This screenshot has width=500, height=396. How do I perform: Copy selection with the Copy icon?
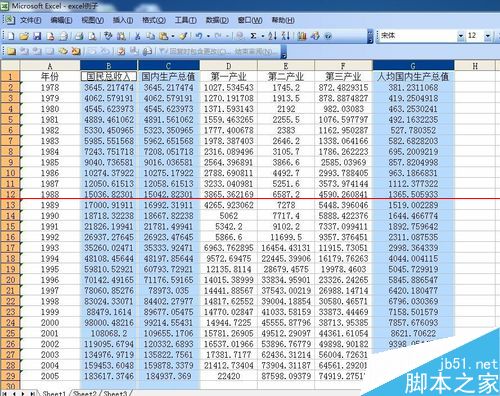[x=150, y=36]
